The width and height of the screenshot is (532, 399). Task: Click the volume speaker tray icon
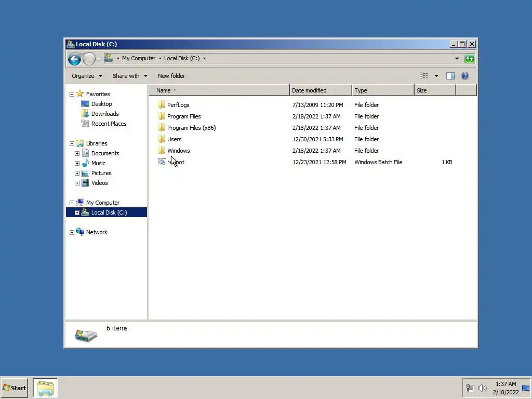click(x=482, y=388)
